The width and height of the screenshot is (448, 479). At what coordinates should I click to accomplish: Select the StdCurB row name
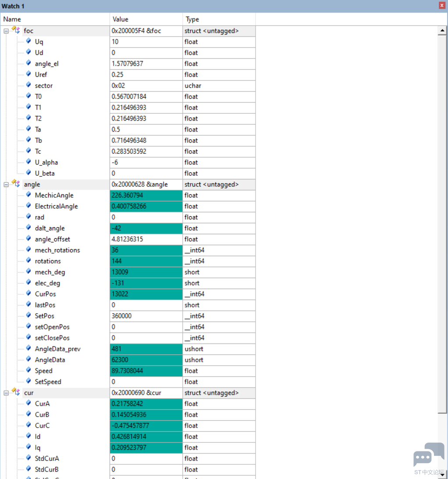point(47,469)
